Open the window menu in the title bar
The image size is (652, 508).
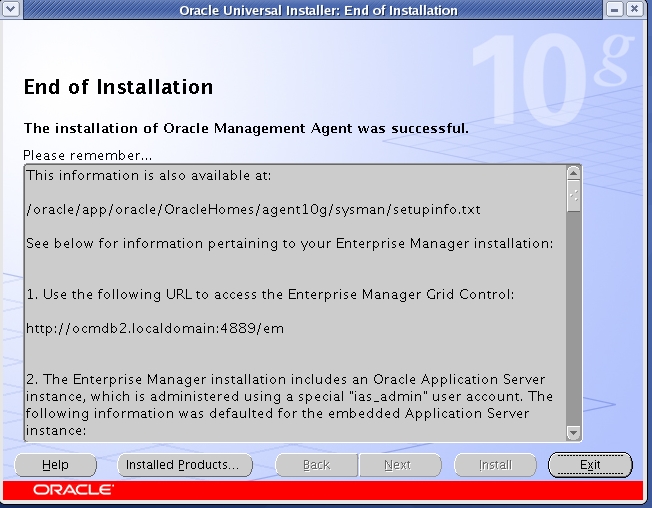coord(11,9)
